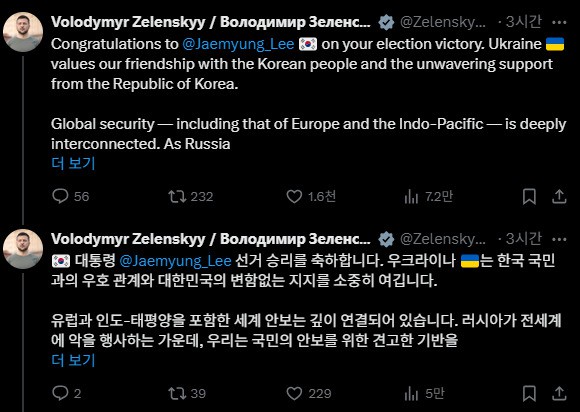Open @Jaemyung_Lee mention in English tweet
Image resolution: width=580 pixels, height=412 pixels.
point(238,44)
